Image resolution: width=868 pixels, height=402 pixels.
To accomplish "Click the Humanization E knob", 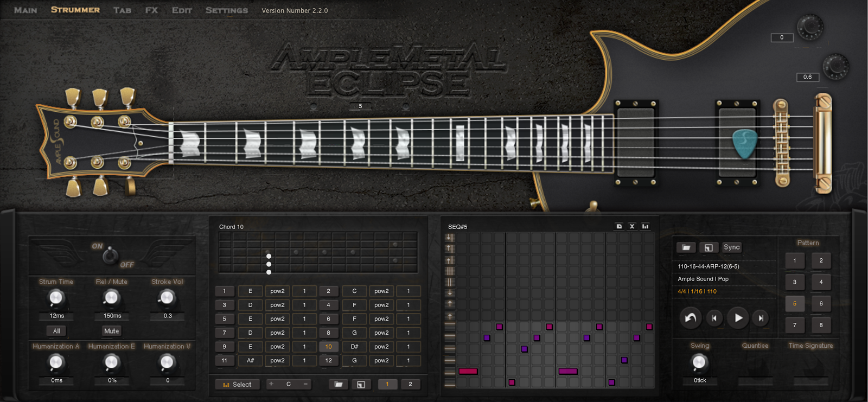I will [111, 362].
